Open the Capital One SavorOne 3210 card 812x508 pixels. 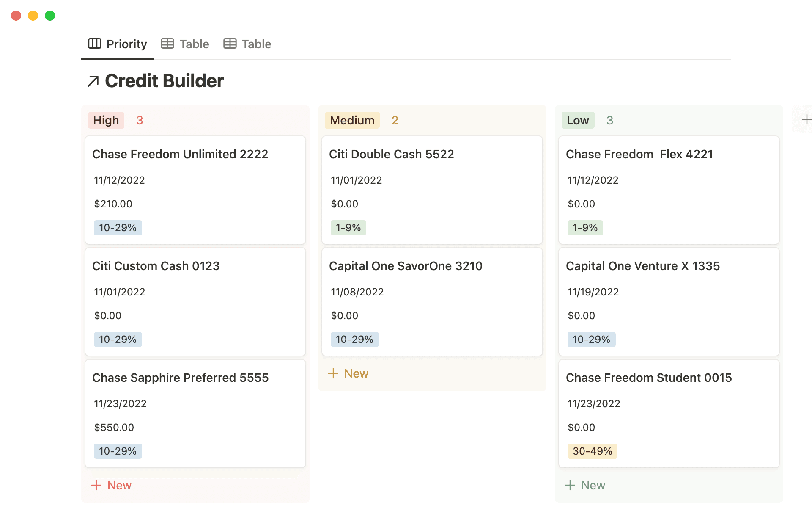pyautogui.click(x=432, y=302)
